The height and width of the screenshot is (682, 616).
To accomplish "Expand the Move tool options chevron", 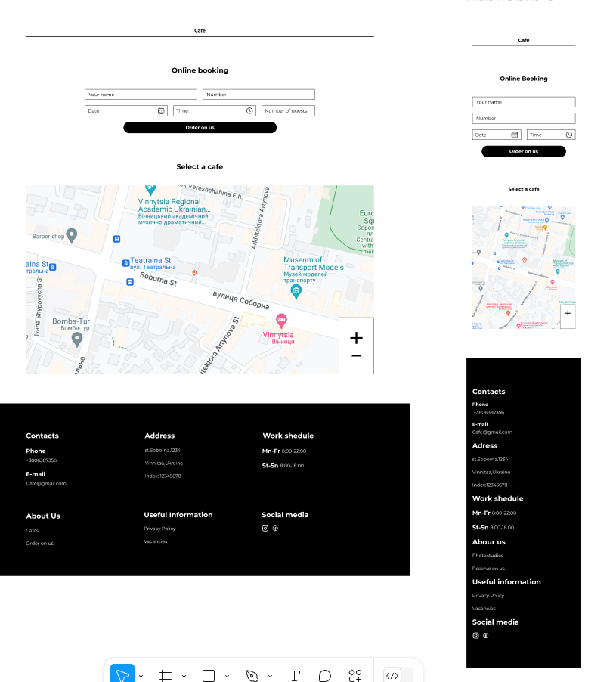I will pyautogui.click(x=141, y=676).
